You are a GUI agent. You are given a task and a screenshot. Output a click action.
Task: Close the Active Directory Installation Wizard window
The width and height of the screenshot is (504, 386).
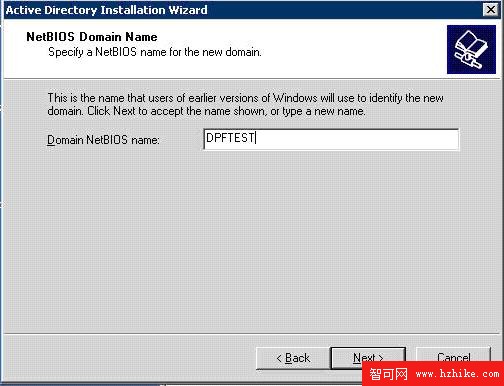[490, 10]
